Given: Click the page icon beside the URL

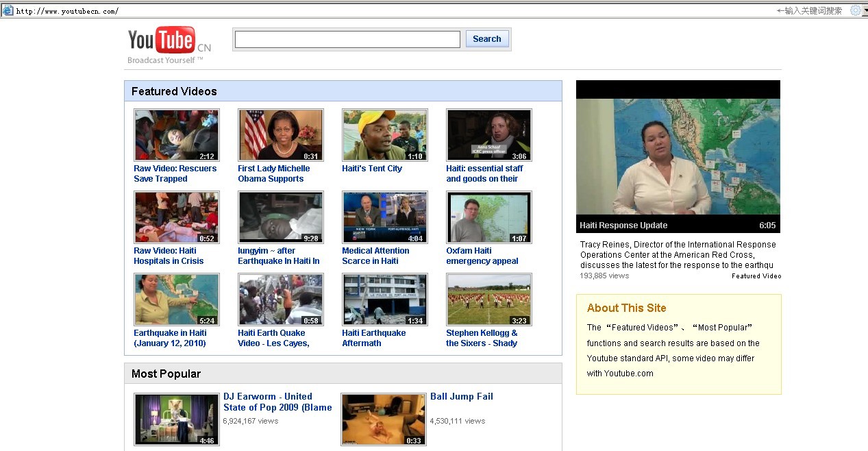Looking at the screenshot, I should pyautogui.click(x=8, y=10).
